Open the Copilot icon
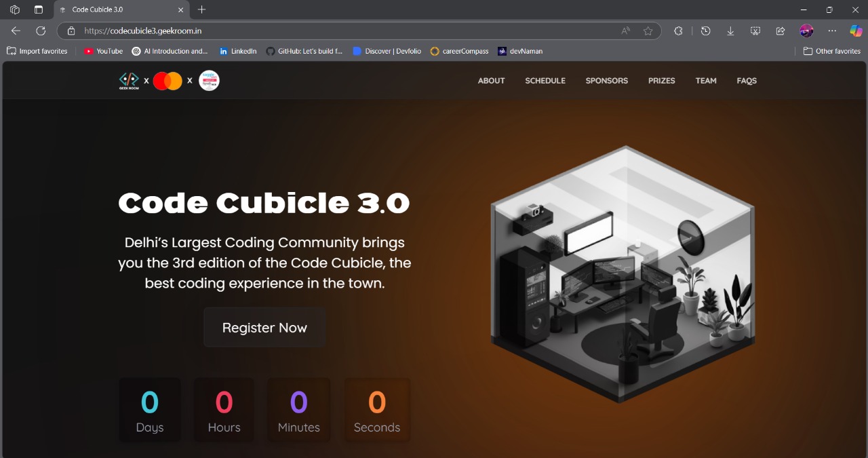 [x=856, y=31]
